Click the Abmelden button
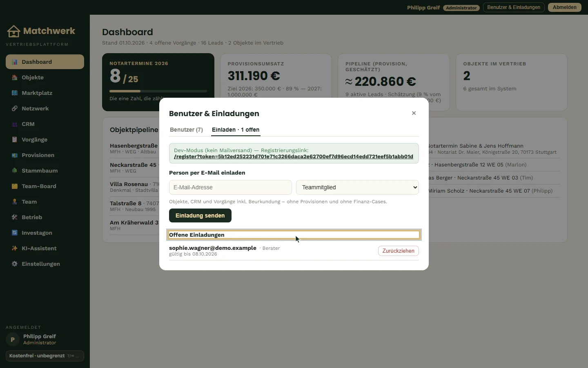Screen dimensions: 588x368 coord(565,7)
